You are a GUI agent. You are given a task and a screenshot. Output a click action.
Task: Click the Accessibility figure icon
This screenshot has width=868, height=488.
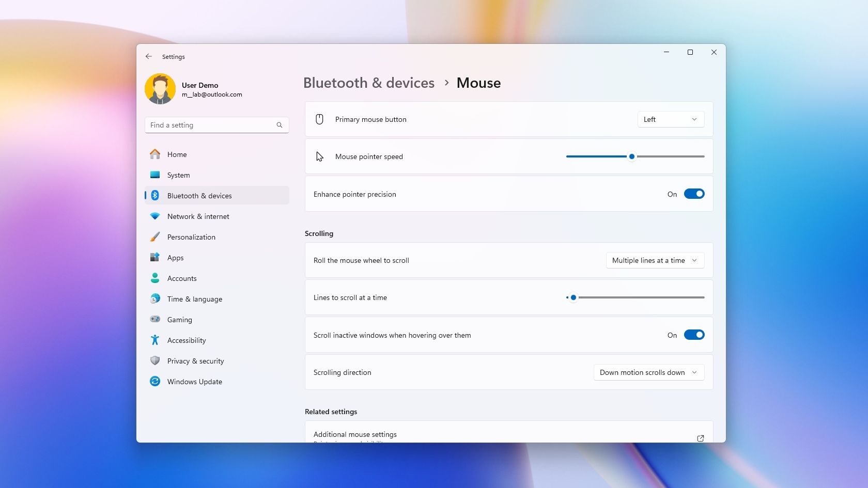155,340
